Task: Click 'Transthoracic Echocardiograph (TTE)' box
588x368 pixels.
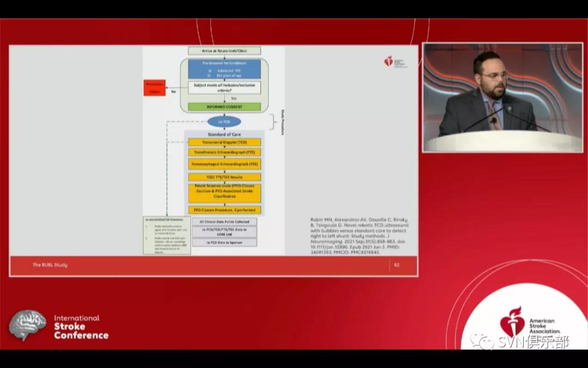Action: [224, 153]
